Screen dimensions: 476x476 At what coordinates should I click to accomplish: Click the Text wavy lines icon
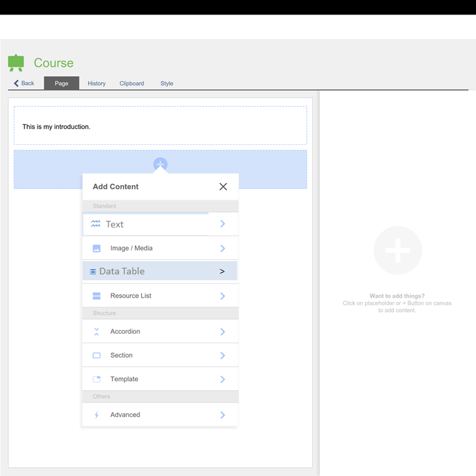[x=96, y=224]
